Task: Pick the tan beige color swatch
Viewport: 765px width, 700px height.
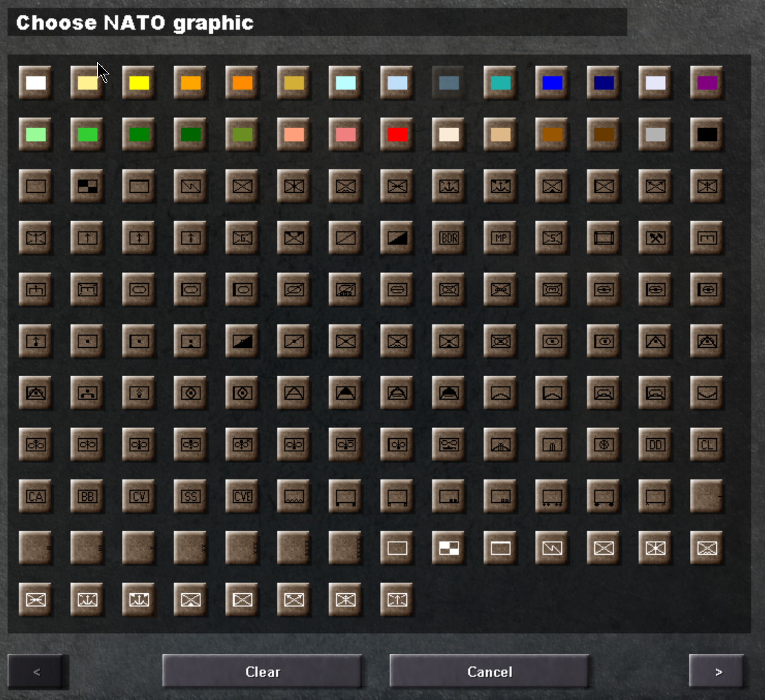Action: [501, 134]
